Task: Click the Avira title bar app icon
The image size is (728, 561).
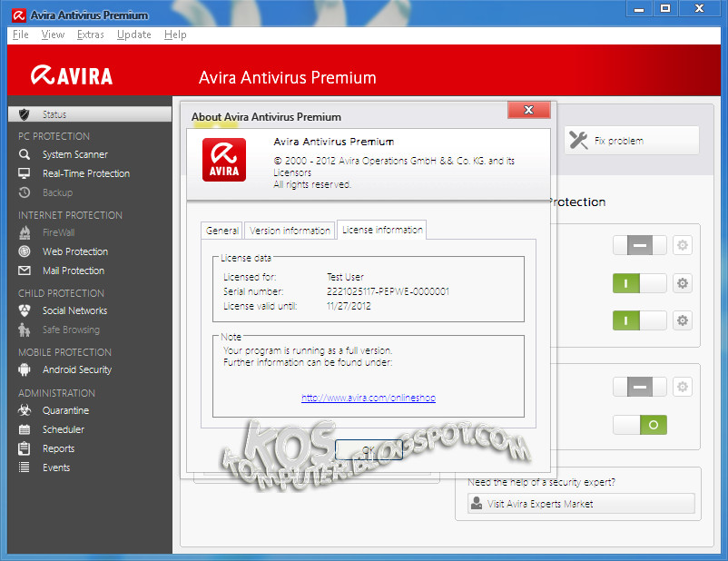Action: [x=19, y=15]
